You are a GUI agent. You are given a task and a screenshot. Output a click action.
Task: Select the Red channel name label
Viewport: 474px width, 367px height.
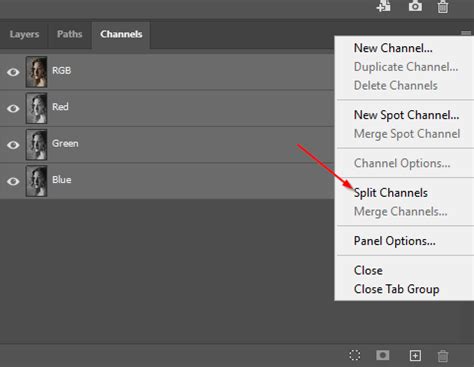(60, 107)
